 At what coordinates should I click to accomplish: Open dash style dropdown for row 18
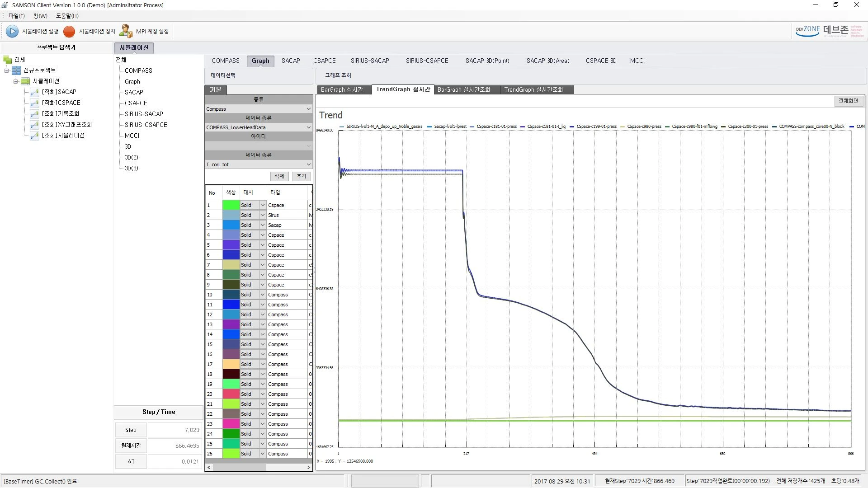click(262, 374)
